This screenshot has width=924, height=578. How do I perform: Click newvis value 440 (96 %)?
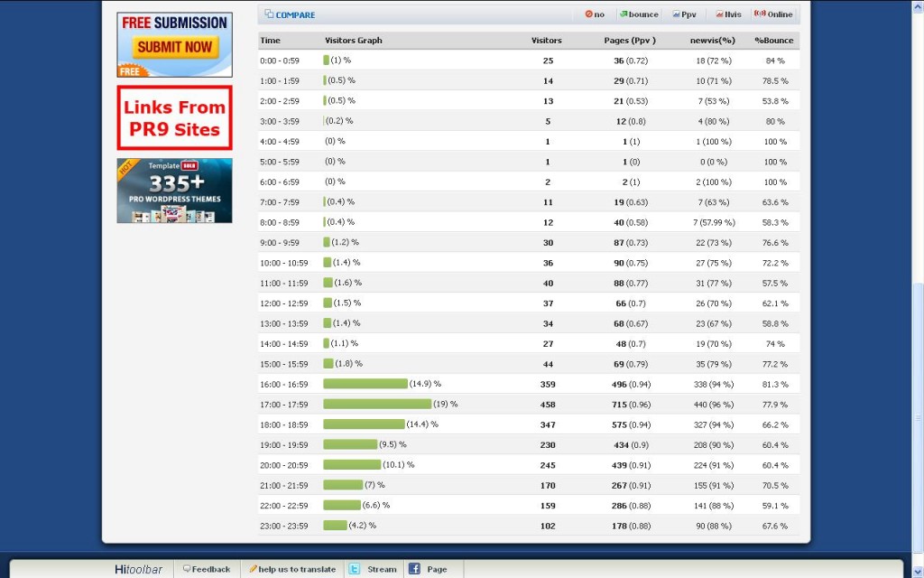(x=713, y=405)
